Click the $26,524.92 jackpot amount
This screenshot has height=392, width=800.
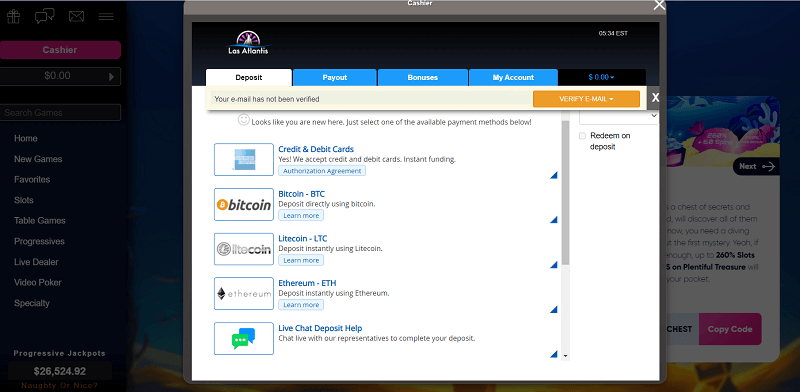[60, 371]
